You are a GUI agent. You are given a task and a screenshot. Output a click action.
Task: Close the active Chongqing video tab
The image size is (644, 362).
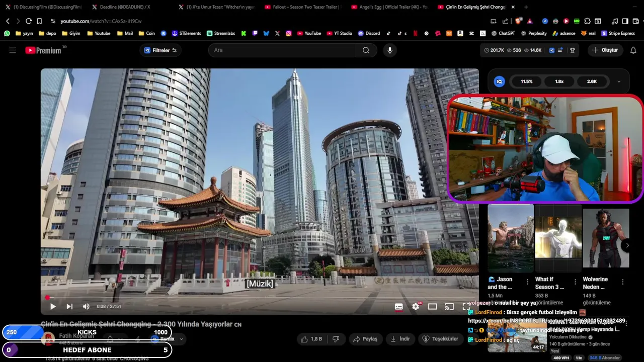(513, 7)
